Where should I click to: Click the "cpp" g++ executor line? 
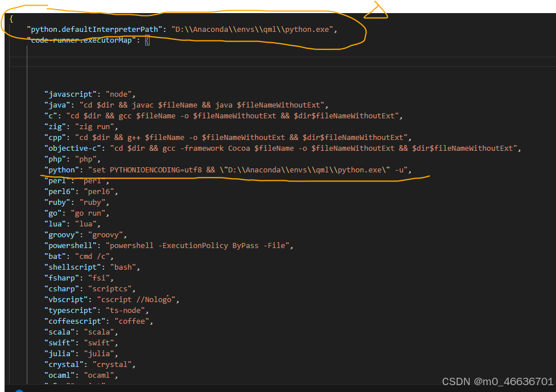pyautogui.click(x=228, y=138)
